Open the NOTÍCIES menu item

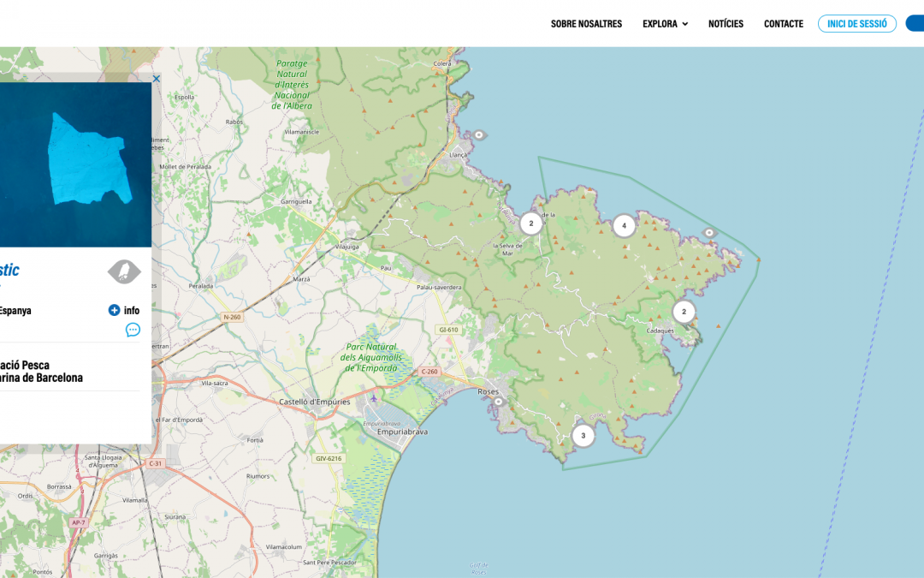(726, 24)
